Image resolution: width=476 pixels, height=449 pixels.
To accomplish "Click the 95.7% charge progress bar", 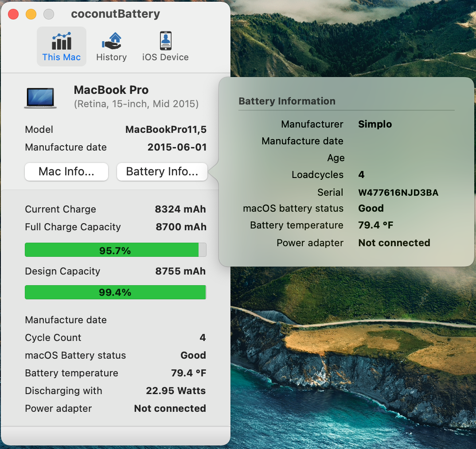I will tap(115, 250).
